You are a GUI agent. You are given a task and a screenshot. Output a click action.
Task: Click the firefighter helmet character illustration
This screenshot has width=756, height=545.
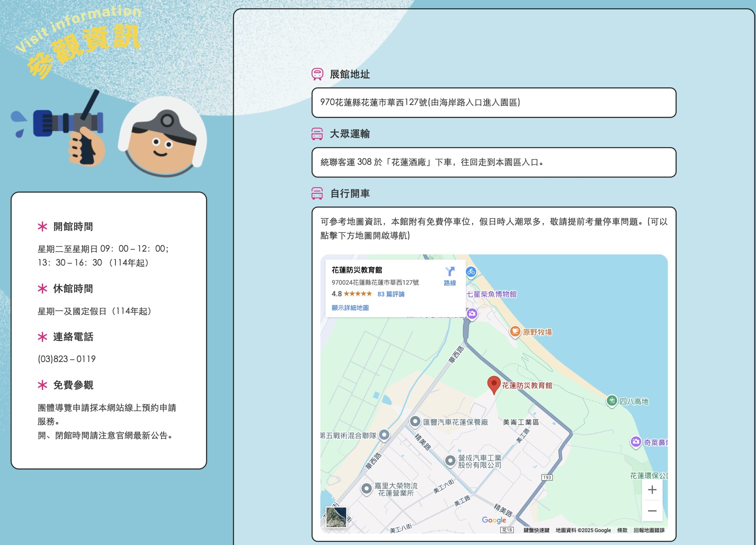coord(163,137)
